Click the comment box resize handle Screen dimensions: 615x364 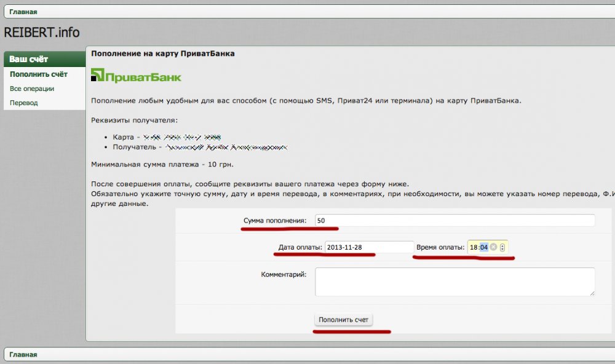pos(592,293)
